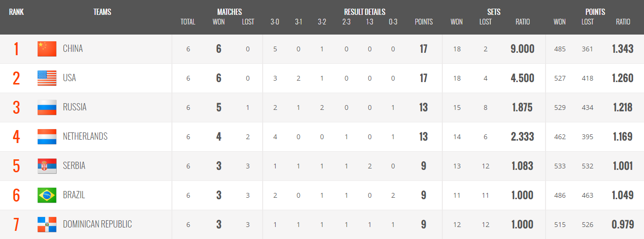The image size is (644, 239).
Task: Click the sets RATIO column header
Action: (x=522, y=22)
